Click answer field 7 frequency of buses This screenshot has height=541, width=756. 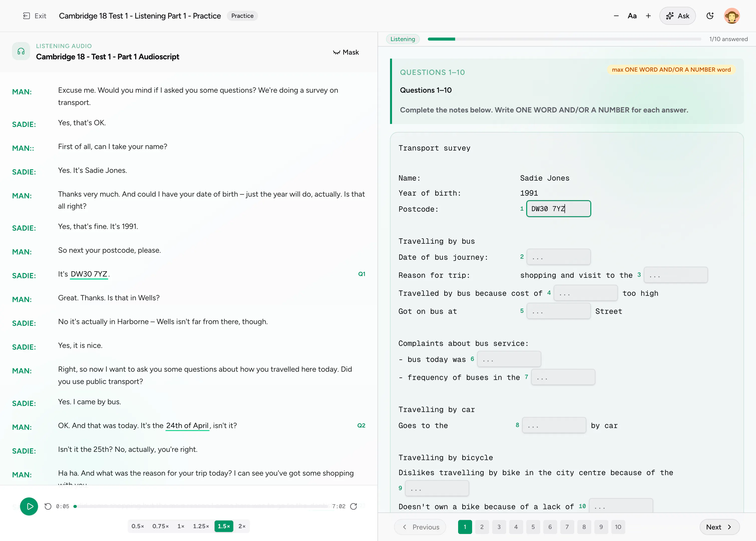563,377
